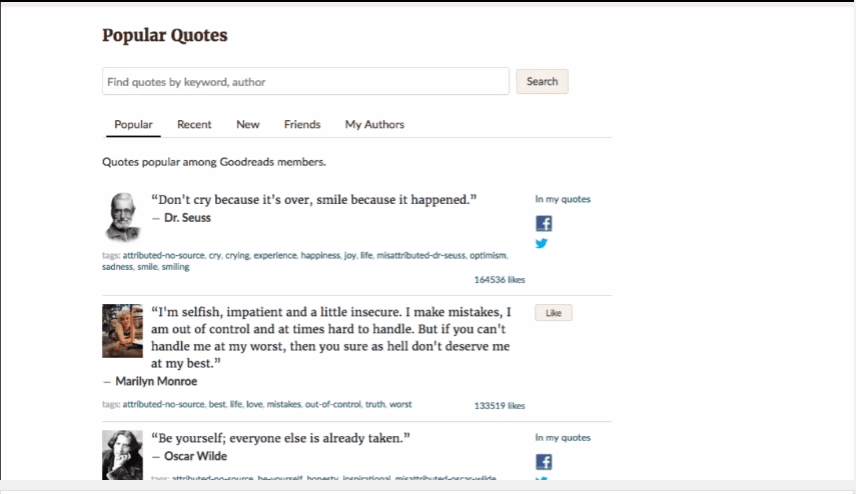
Task: Switch to the Recent tab
Action: click(x=194, y=125)
